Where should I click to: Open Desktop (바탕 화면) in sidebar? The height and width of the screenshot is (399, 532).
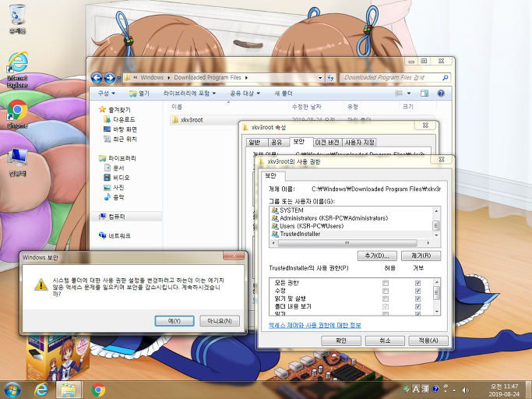click(120, 129)
